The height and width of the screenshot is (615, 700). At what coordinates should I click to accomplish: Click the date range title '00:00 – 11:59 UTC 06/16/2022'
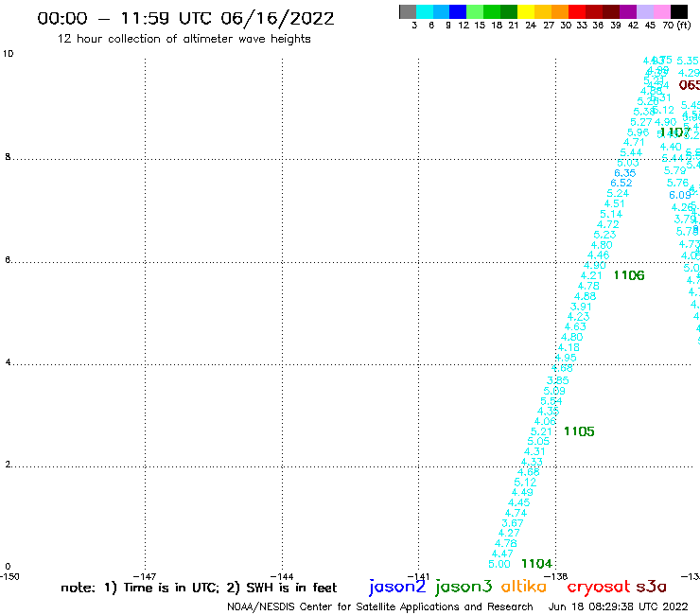(x=185, y=18)
